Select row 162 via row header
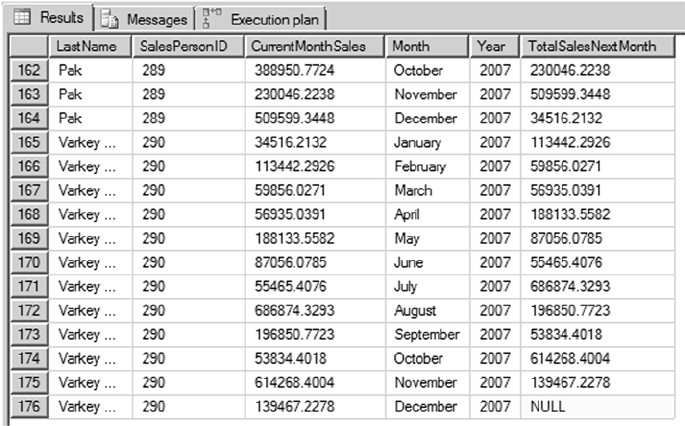 (x=28, y=70)
